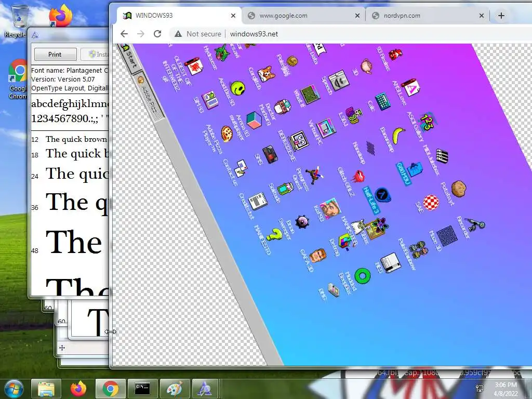Image resolution: width=532 pixels, height=399 pixels.
Task: Launch the Half-Life 3 icon
Action: tap(383, 195)
